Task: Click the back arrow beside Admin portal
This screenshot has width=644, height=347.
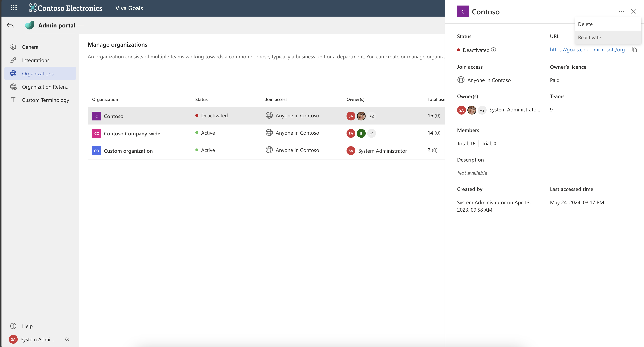Action: coord(10,25)
